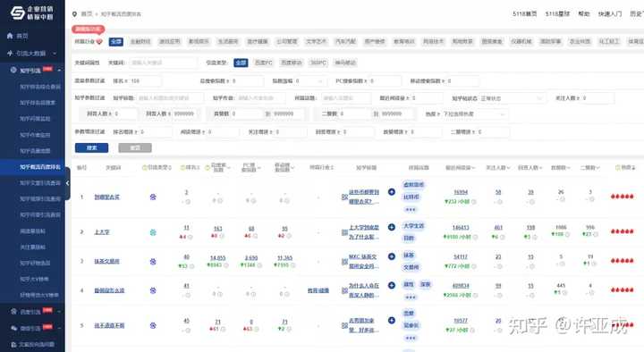Open the 5118首页 link at top
Screen dimensions: 644x352
pos(524,13)
